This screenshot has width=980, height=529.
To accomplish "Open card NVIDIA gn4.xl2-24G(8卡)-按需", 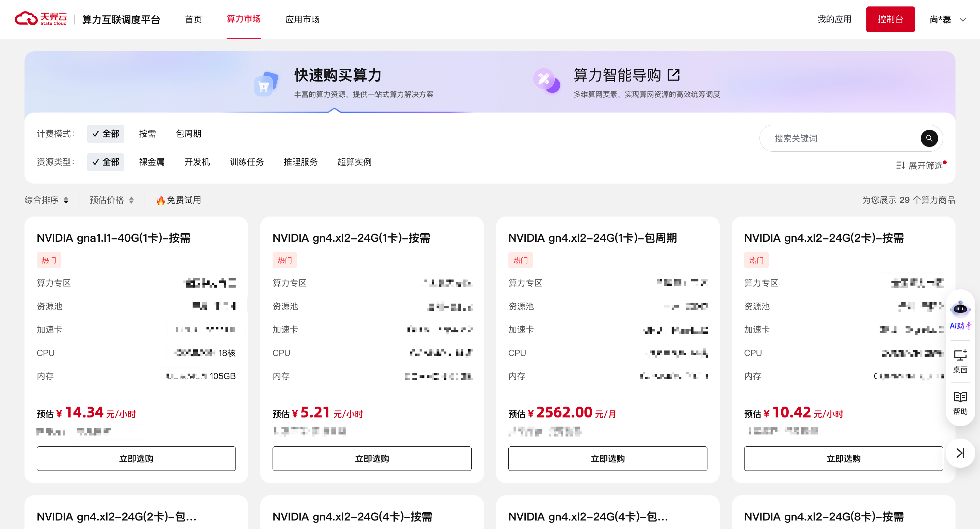I will click(824, 517).
